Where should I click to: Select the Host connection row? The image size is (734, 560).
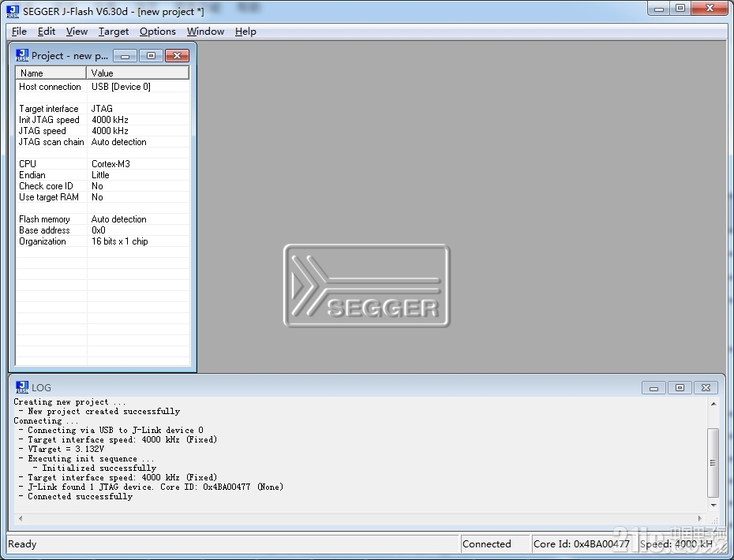[103, 87]
